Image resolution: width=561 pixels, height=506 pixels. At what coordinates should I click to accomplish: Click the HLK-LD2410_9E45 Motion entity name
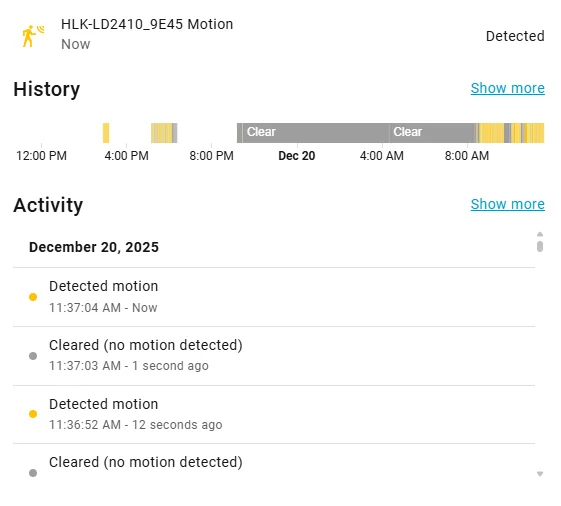(x=147, y=24)
